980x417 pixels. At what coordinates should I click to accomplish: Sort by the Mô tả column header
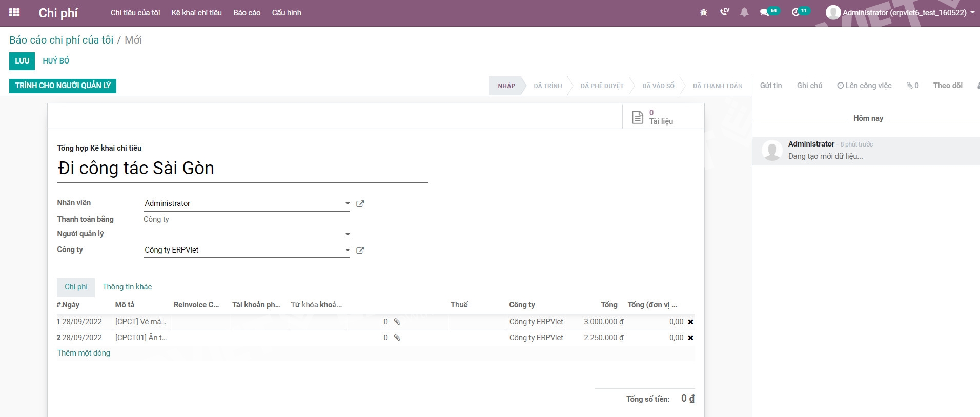click(125, 305)
